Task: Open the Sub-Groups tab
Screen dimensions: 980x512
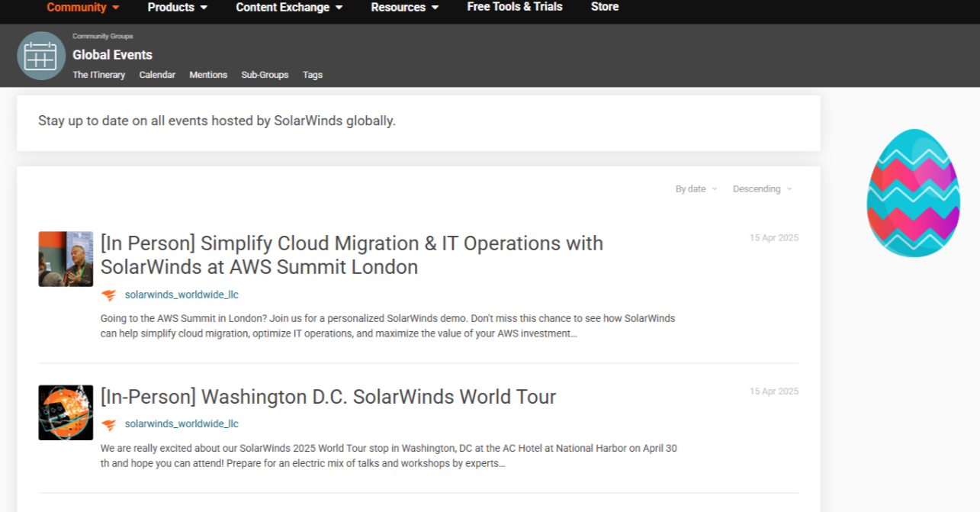Action: pos(265,75)
